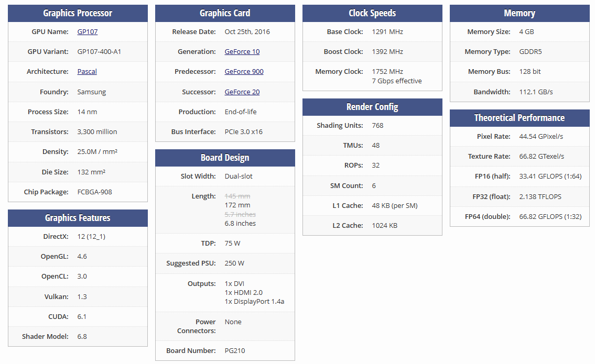Click the 4 GB memory size value
The image size is (595, 364).
[x=526, y=32]
